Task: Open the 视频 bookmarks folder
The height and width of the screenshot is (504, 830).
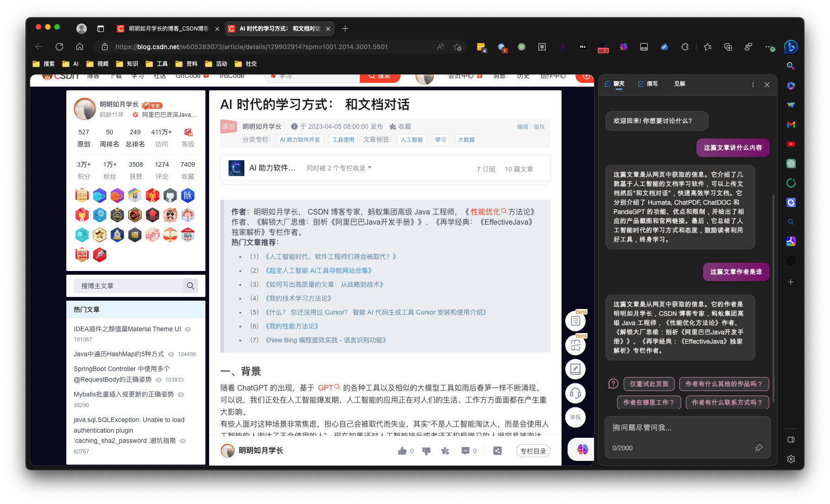Action: 97,64
